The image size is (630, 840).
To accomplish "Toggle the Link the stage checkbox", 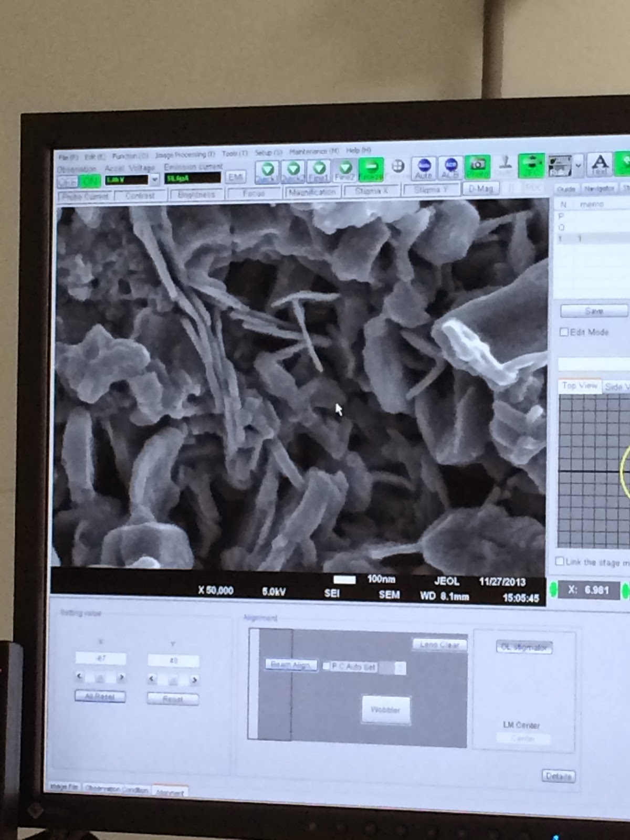I will click(560, 562).
